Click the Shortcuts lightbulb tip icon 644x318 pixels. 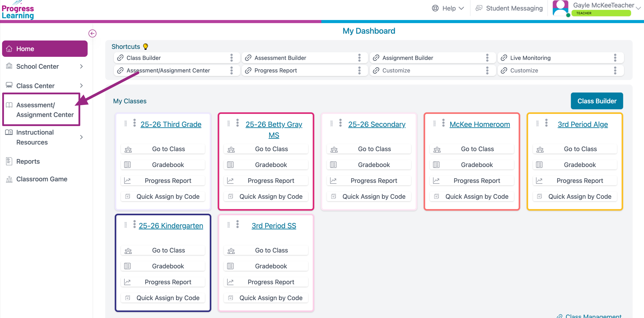tap(146, 46)
